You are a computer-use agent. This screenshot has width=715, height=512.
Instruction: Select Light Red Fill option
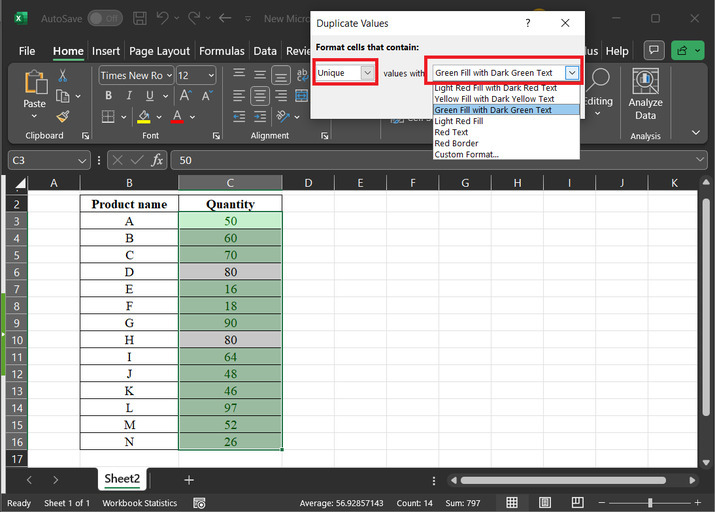458,121
